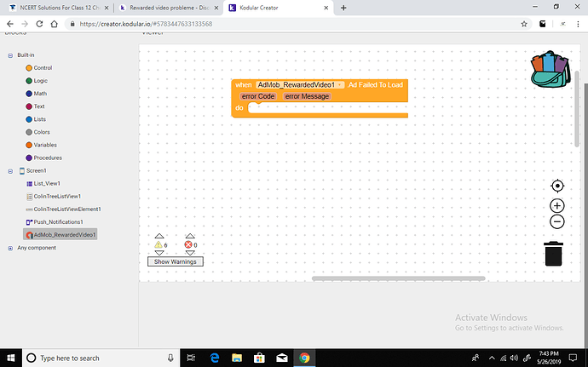The height and width of the screenshot is (367, 588).
Task: Select ColinTreeListView1 component
Action: pos(54,196)
